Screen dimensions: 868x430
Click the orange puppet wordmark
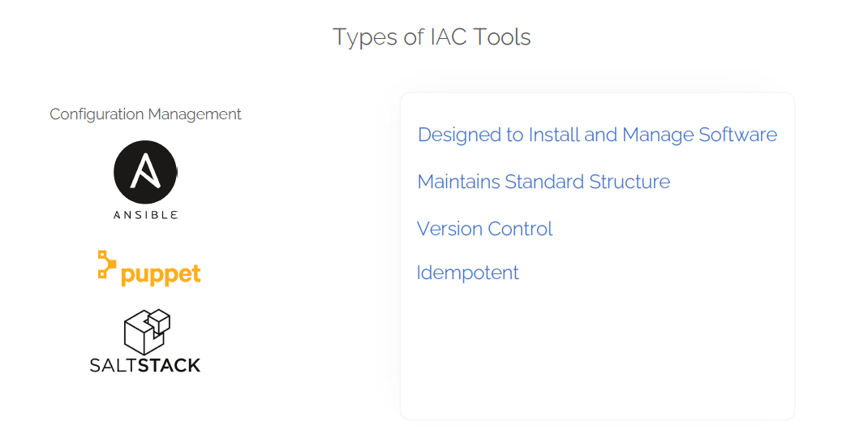(161, 274)
